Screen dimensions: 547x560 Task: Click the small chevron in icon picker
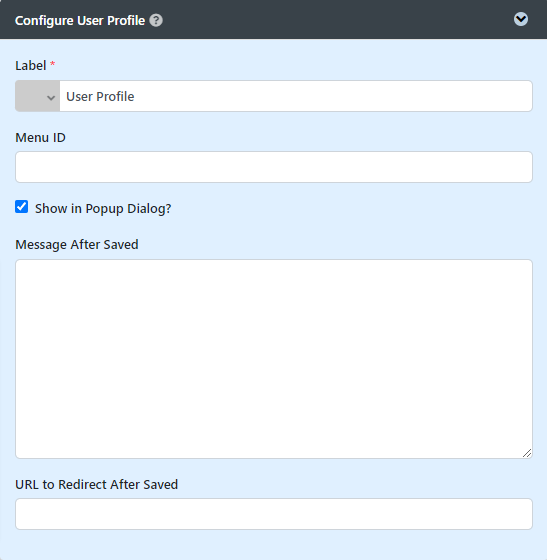pyautogui.click(x=51, y=98)
